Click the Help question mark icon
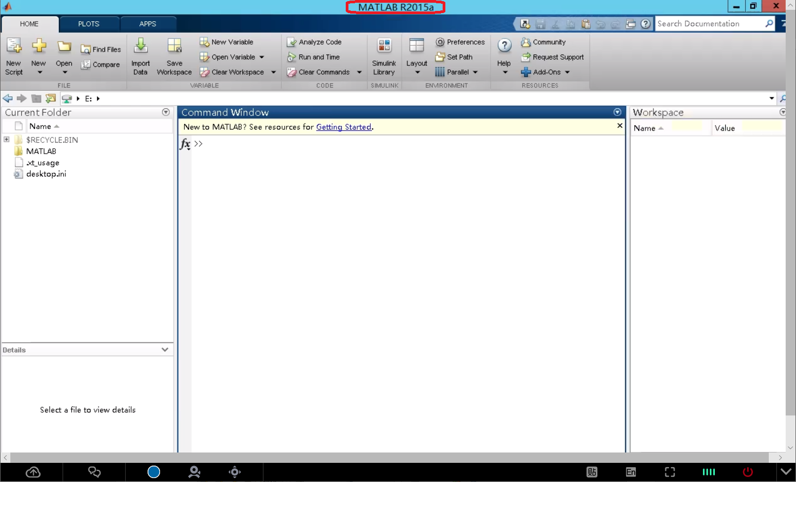The width and height of the screenshot is (796, 532). [x=504, y=46]
